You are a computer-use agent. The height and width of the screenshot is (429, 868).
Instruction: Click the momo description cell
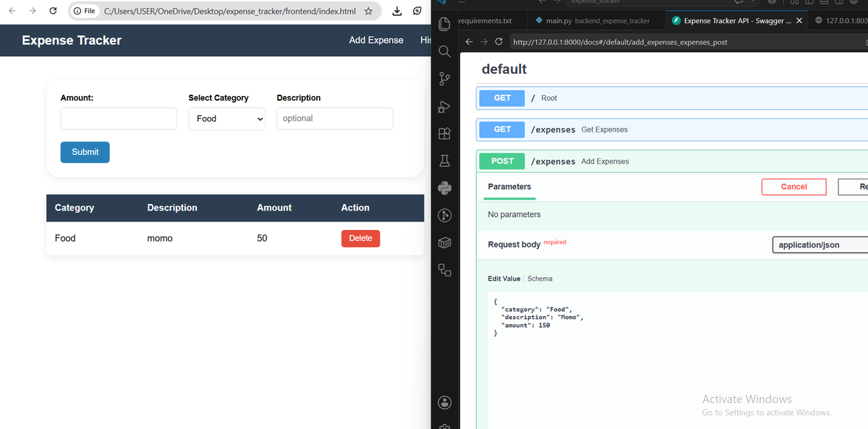click(160, 239)
